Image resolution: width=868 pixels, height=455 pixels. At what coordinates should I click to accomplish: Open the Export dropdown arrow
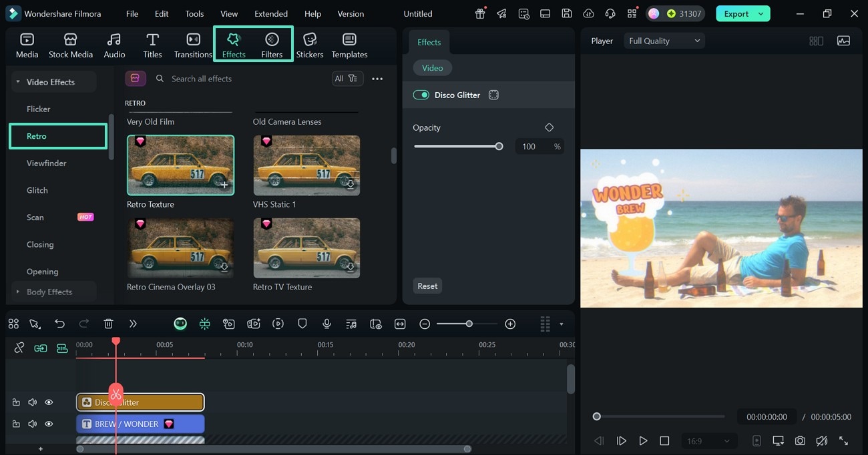(x=761, y=13)
